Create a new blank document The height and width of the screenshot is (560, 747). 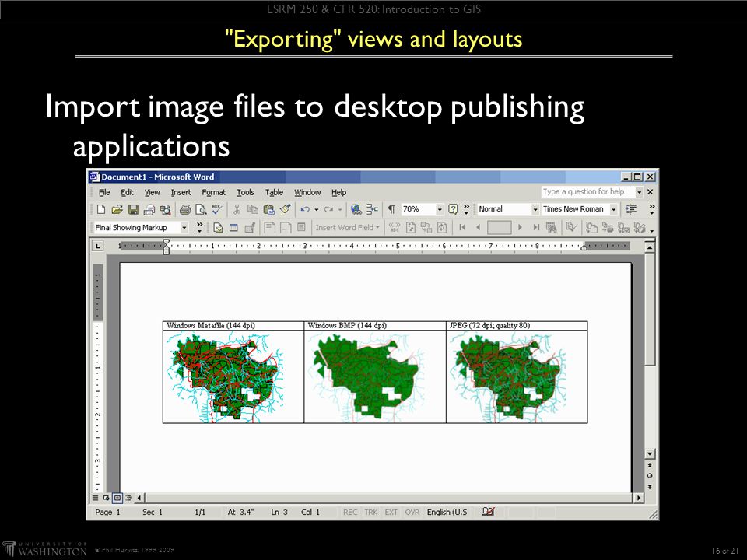click(101, 209)
